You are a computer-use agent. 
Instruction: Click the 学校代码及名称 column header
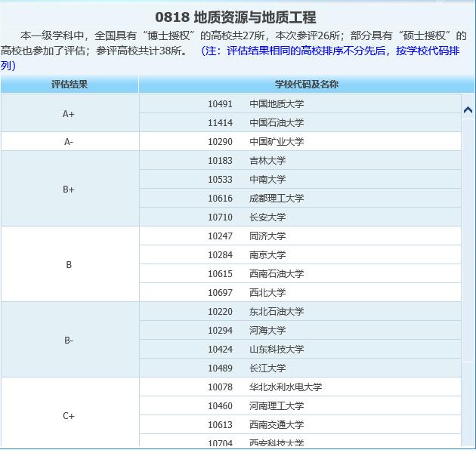307,85
